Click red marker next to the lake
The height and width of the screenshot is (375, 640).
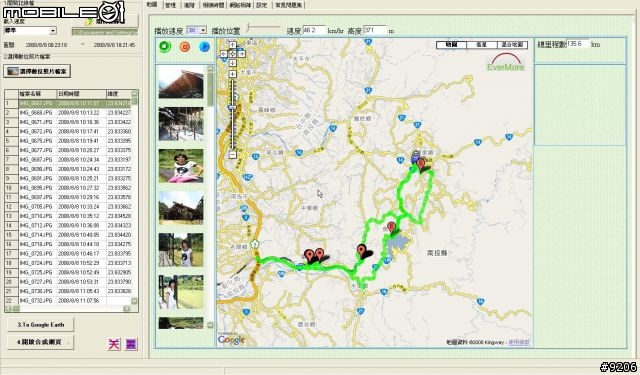[x=391, y=228]
